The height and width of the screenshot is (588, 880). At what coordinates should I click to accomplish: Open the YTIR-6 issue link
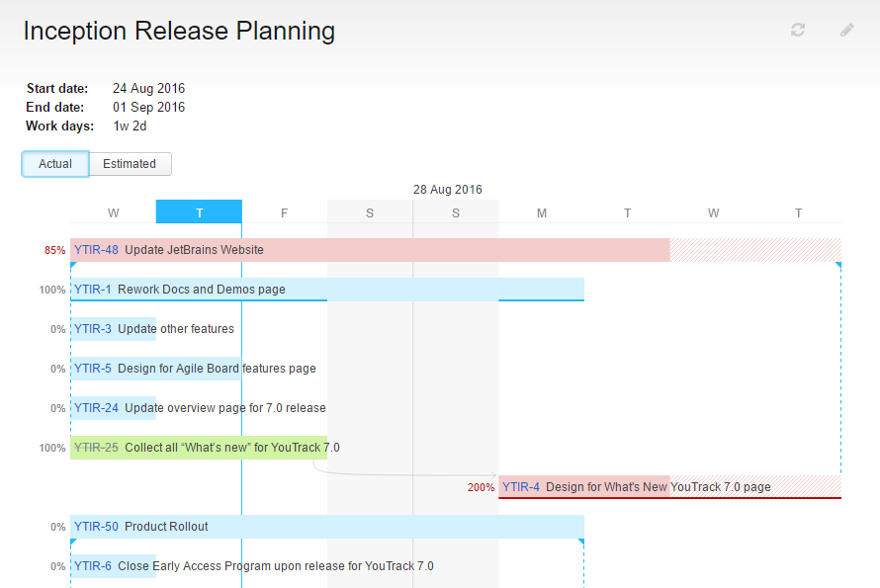92,566
